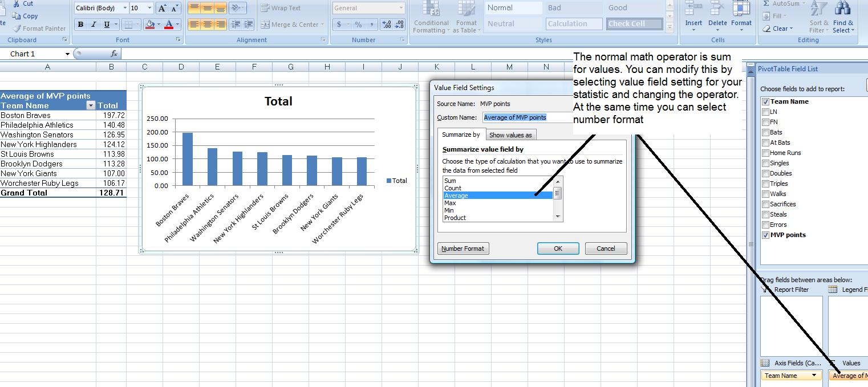Click the calculation list scrollbar
Viewport: 868px width, 387px height.
558,199
